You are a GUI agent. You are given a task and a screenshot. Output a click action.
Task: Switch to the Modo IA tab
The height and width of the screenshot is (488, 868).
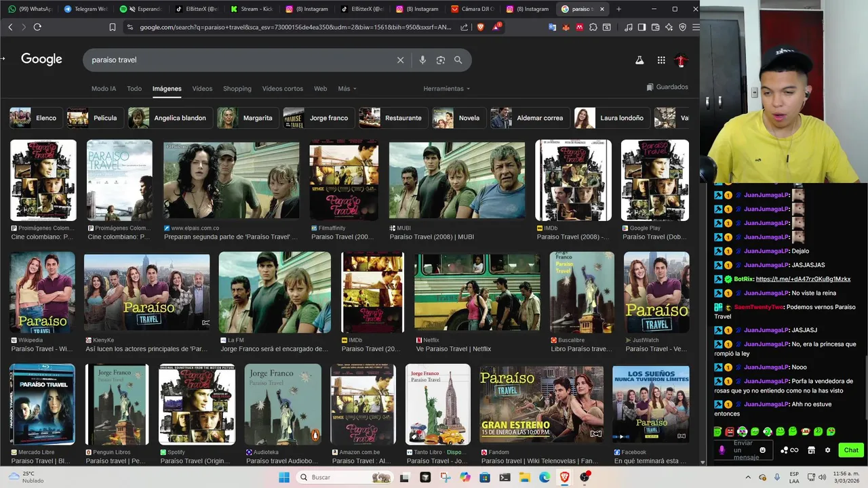click(x=104, y=89)
